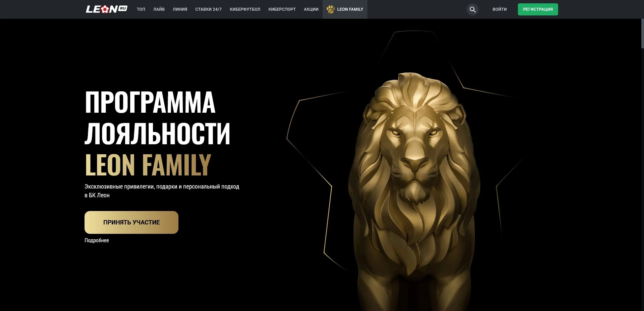644x311 pixels.
Task: Open the ТОП menu item
Action: (x=141, y=9)
